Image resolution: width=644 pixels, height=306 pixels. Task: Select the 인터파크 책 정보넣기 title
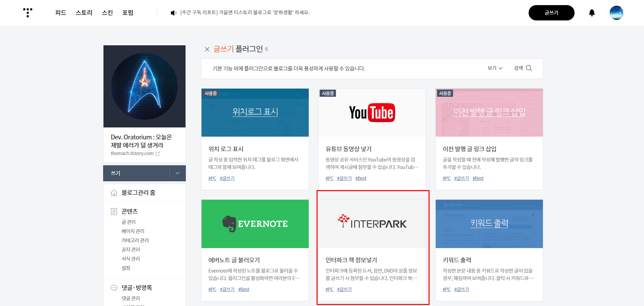tap(351, 260)
